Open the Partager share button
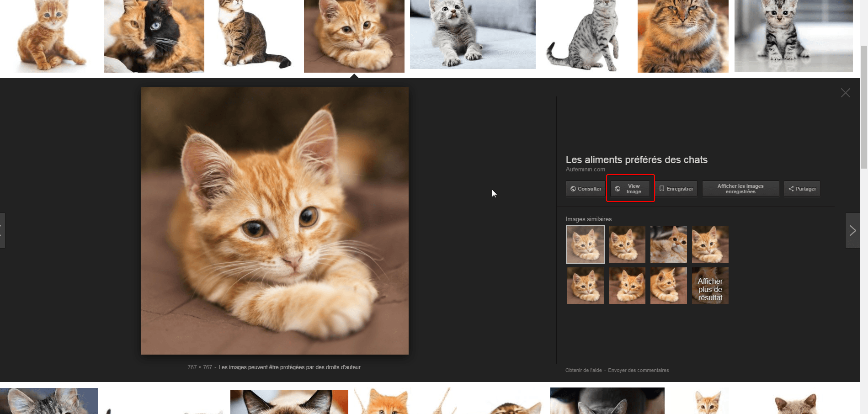The image size is (868, 414). point(802,189)
